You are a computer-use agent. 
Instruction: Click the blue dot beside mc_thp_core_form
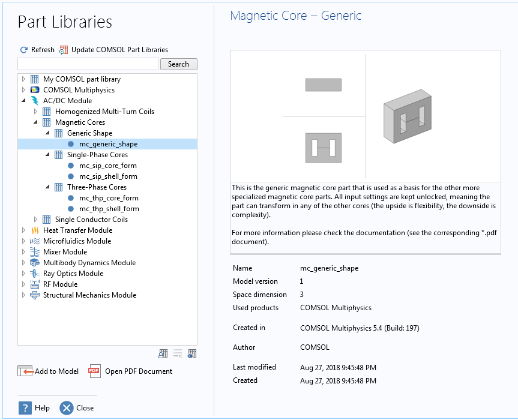click(x=71, y=198)
